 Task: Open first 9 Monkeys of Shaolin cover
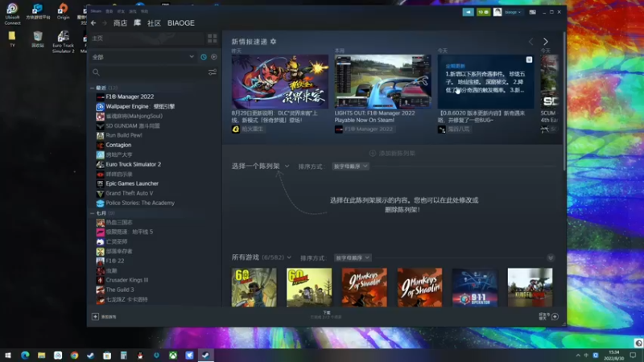[x=365, y=287]
